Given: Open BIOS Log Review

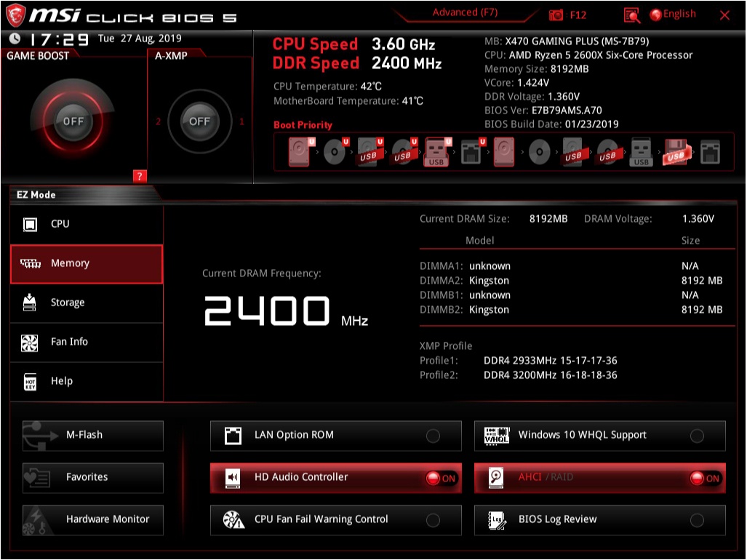Looking at the screenshot, I should tap(600, 520).
